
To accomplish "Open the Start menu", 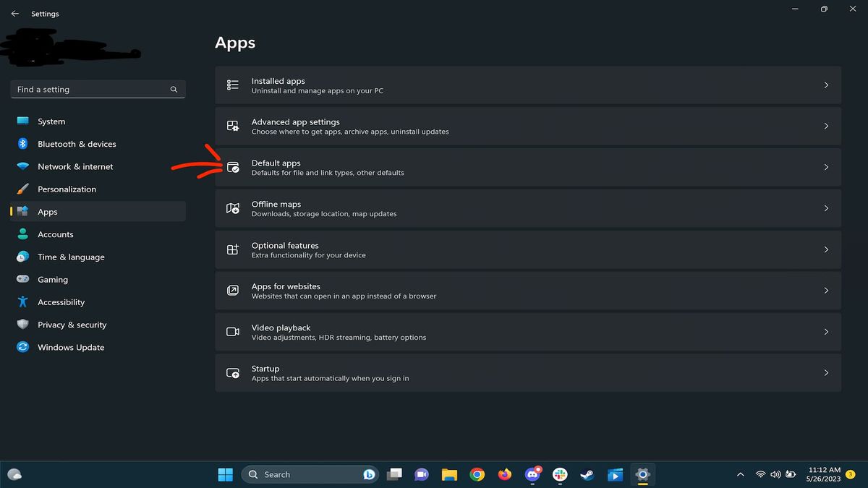I will click(225, 474).
